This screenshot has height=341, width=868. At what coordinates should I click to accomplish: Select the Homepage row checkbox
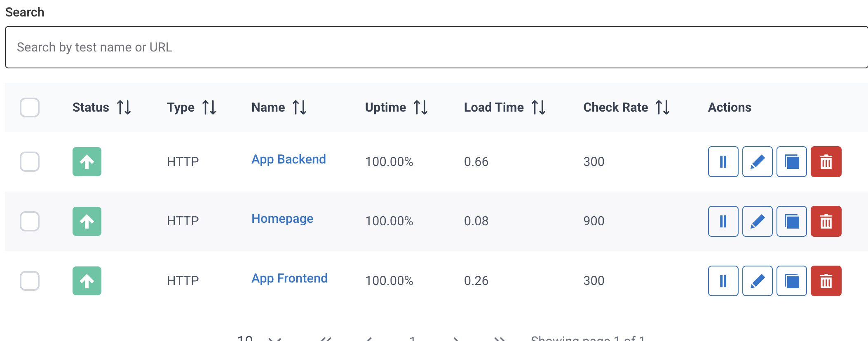pyautogui.click(x=30, y=221)
